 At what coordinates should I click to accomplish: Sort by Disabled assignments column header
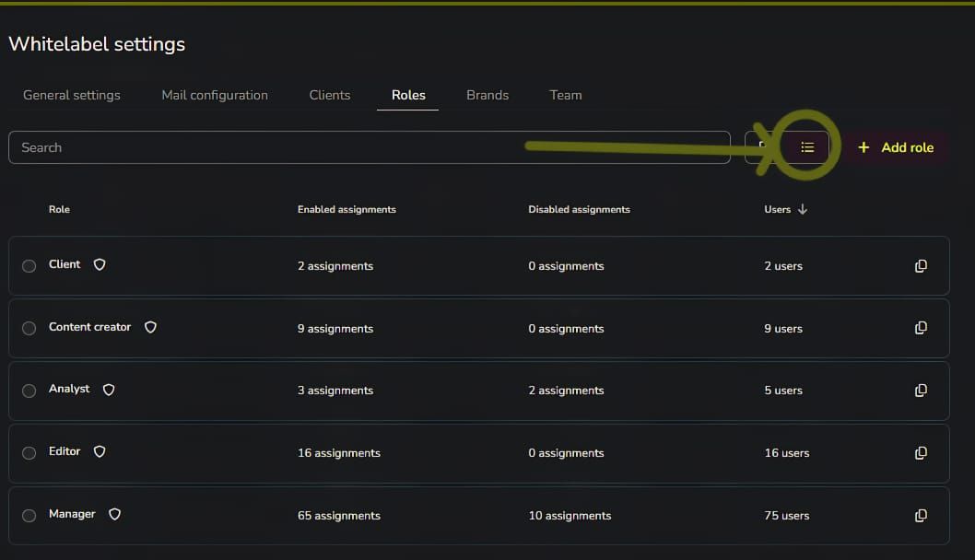(x=579, y=209)
